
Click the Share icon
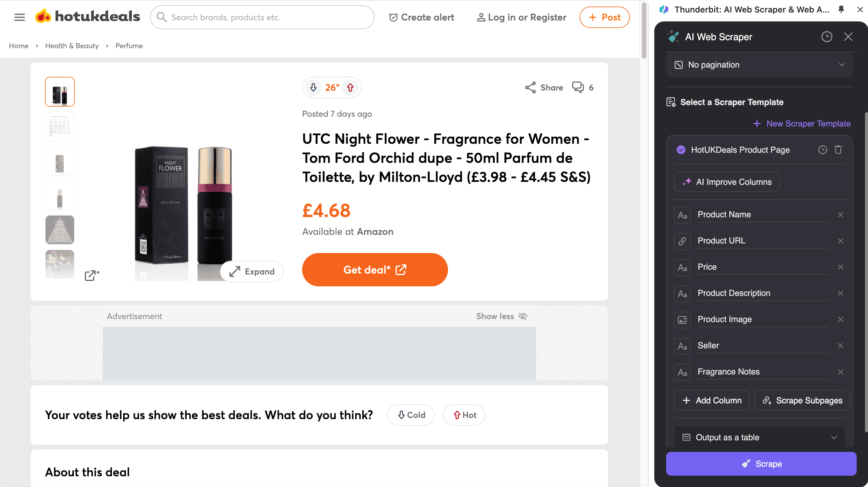(x=530, y=88)
